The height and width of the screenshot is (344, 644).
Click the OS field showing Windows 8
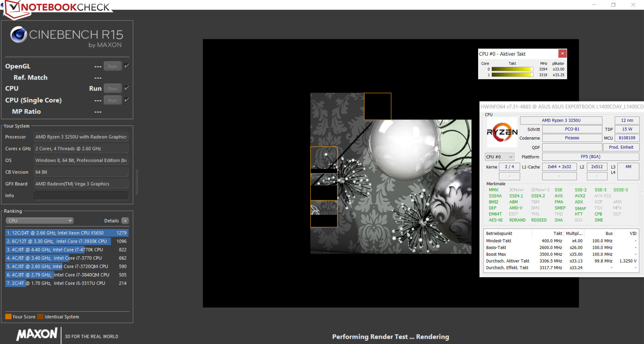81,160
